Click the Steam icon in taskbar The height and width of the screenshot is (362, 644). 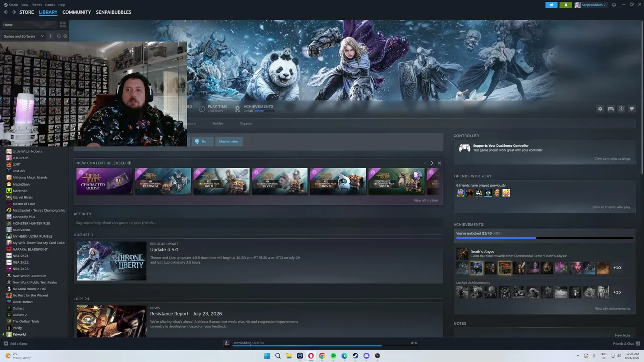point(355,356)
